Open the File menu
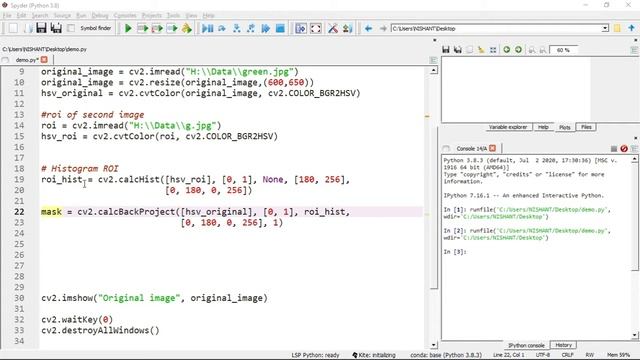This screenshot has width=640, height=360. click(7, 15)
